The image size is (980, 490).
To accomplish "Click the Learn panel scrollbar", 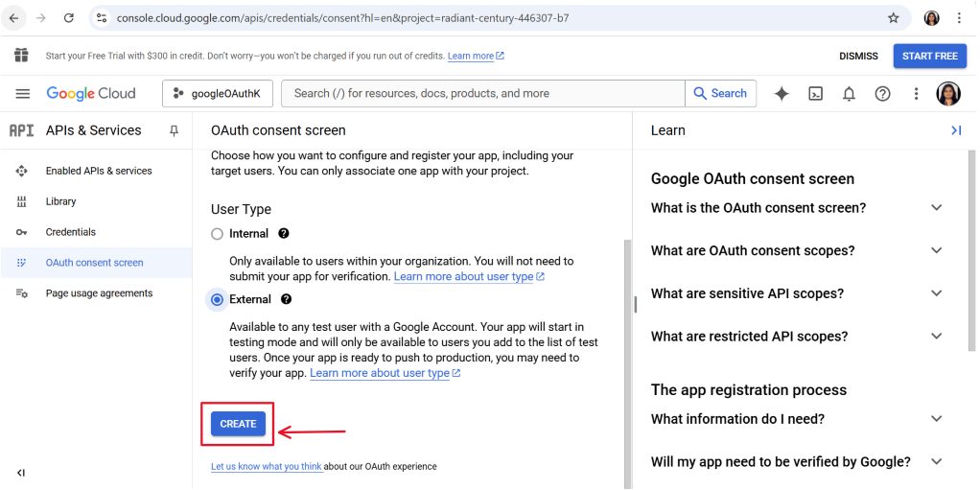I will (x=972, y=250).
